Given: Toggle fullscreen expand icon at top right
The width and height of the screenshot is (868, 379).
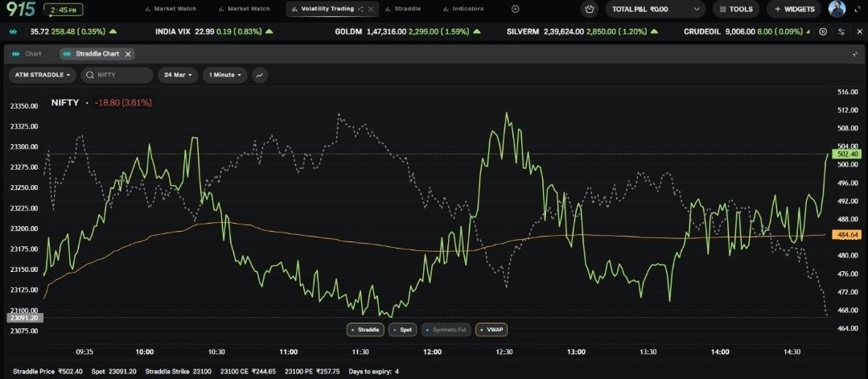Looking at the screenshot, I should 858,10.
